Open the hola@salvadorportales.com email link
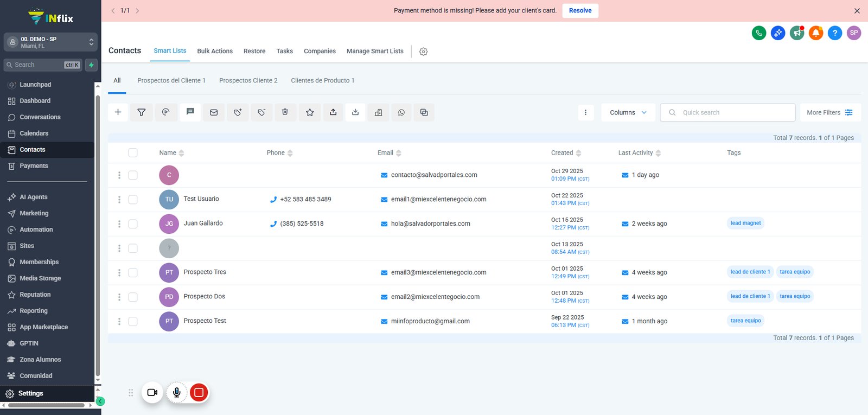This screenshot has height=415, width=868. [431, 224]
